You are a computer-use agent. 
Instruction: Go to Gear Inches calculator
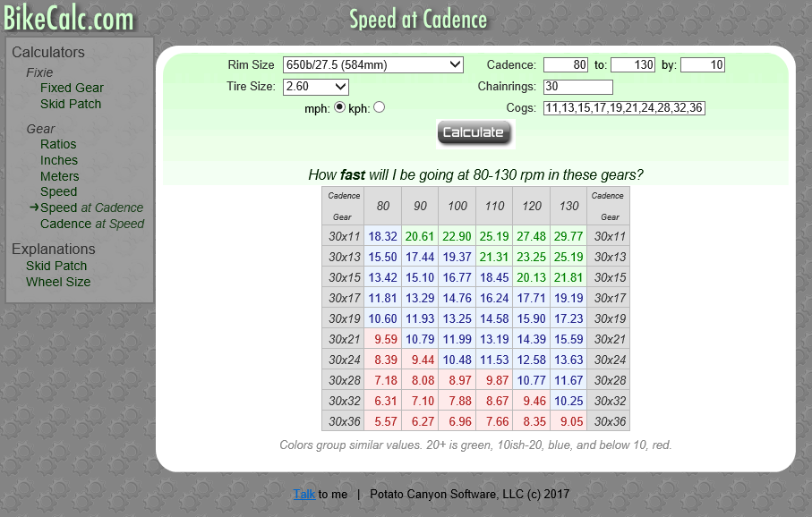pos(58,160)
